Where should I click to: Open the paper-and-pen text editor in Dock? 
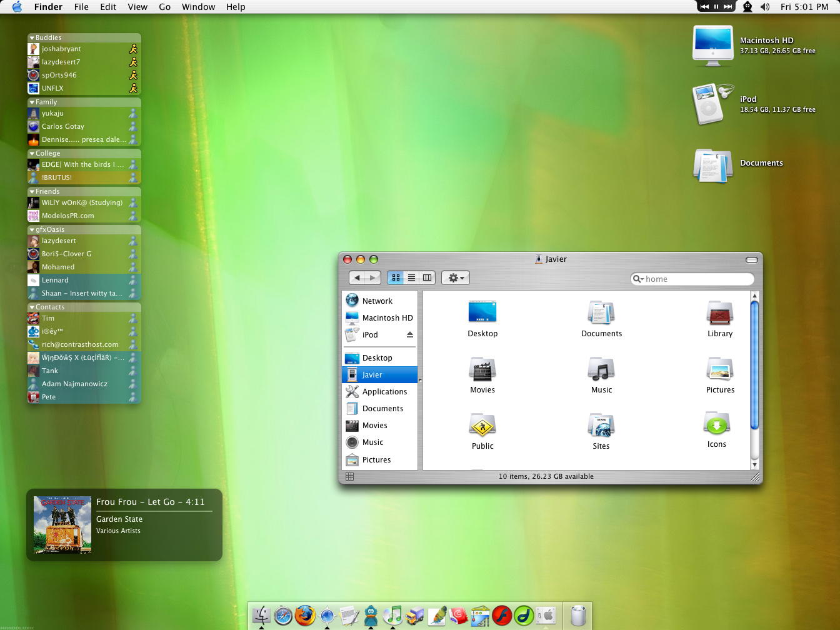click(x=349, y=616)
